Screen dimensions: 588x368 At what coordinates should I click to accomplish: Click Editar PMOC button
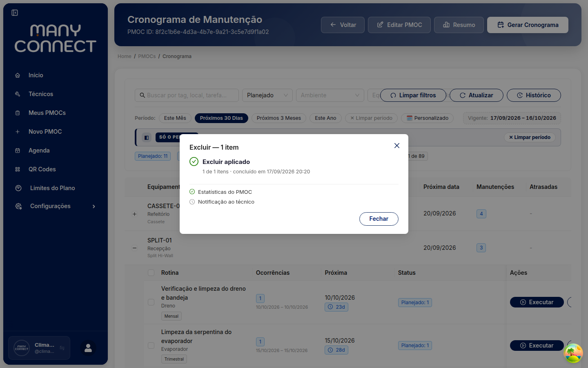click(399, 25)
